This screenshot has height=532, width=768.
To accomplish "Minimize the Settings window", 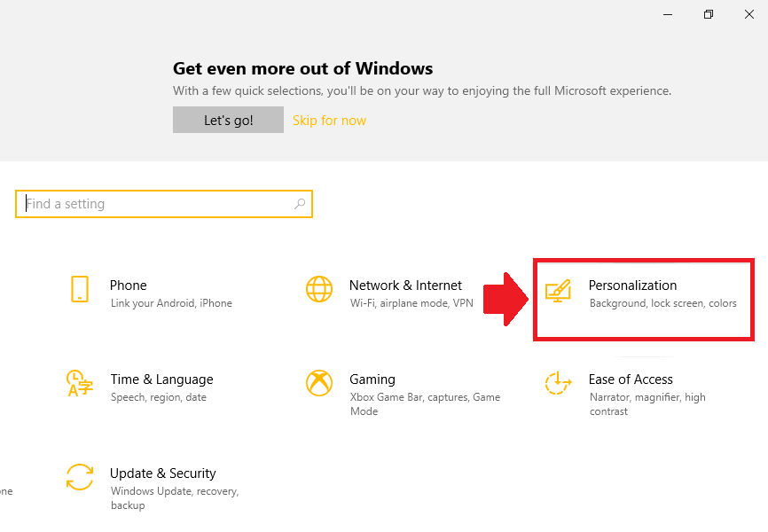I will click(x=668, y=14).
